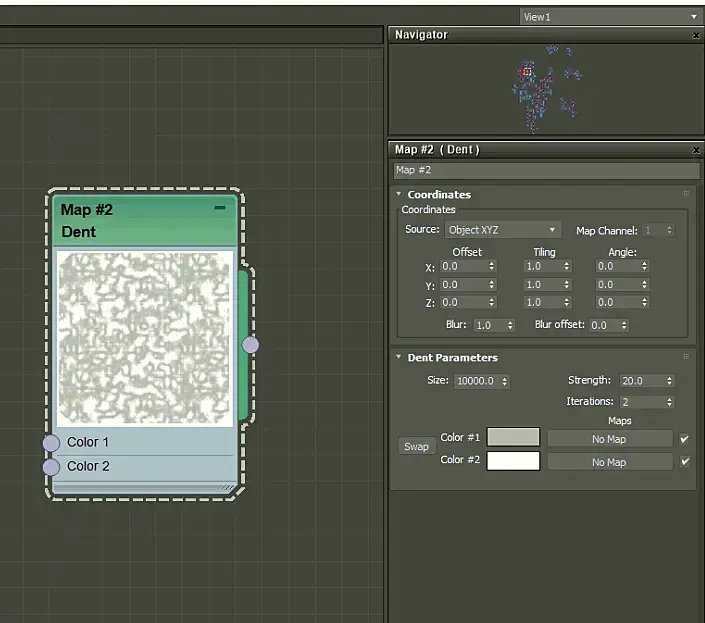The width and height of the screenshot is (705, 623).
Task: Open the View1 dropdown
Action: 610,17
